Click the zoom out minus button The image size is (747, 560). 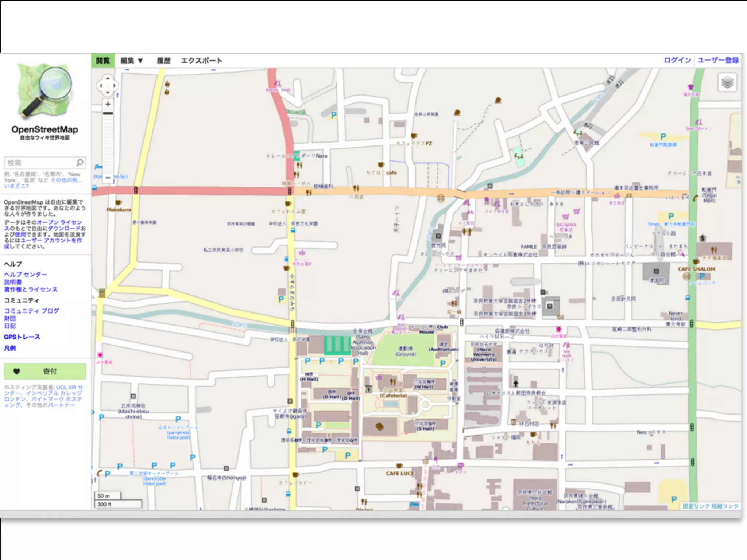(x=108, y=178)
